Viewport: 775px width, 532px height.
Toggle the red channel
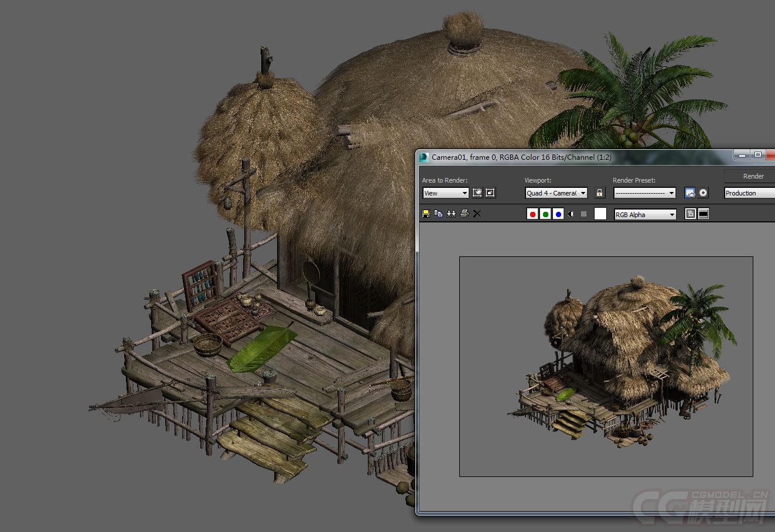pos(532,214)
